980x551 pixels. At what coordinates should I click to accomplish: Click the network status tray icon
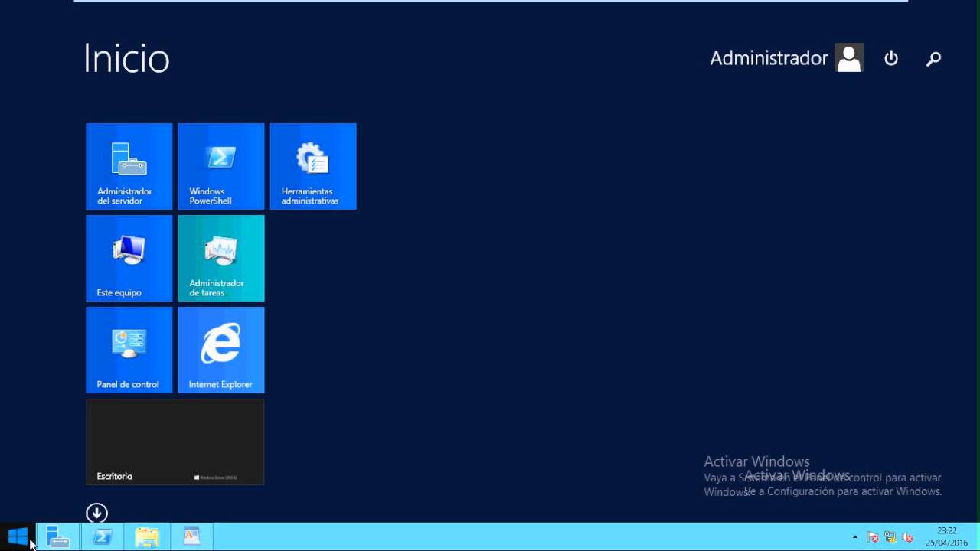[x=890, y=537]
